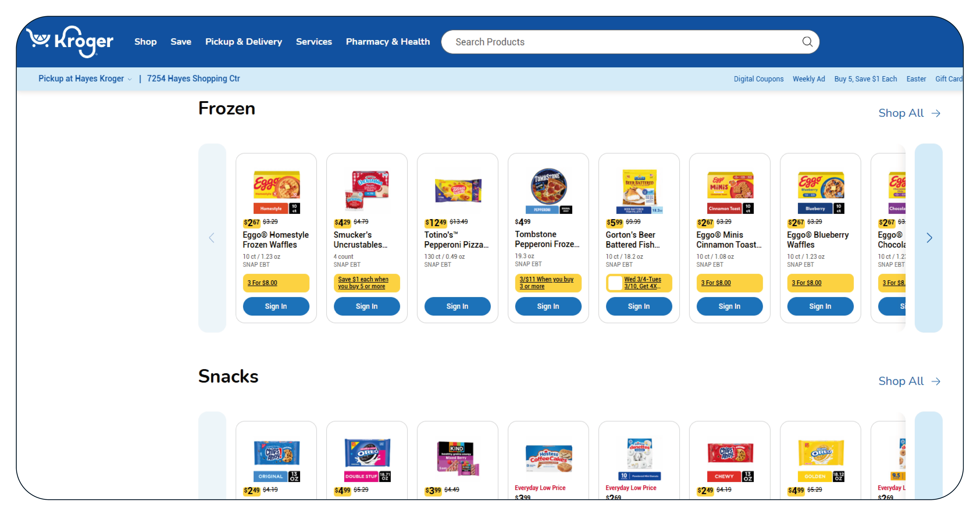The image size is (980, 516).
Task: Click Sign In under Smucker's Uncrustables
Action: (367, 306)
